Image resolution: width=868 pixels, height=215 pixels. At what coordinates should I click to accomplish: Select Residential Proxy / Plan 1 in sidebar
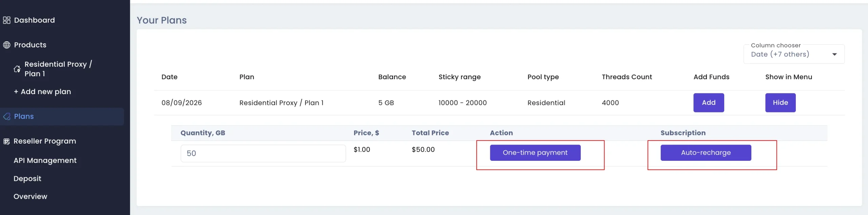(58, 69)
